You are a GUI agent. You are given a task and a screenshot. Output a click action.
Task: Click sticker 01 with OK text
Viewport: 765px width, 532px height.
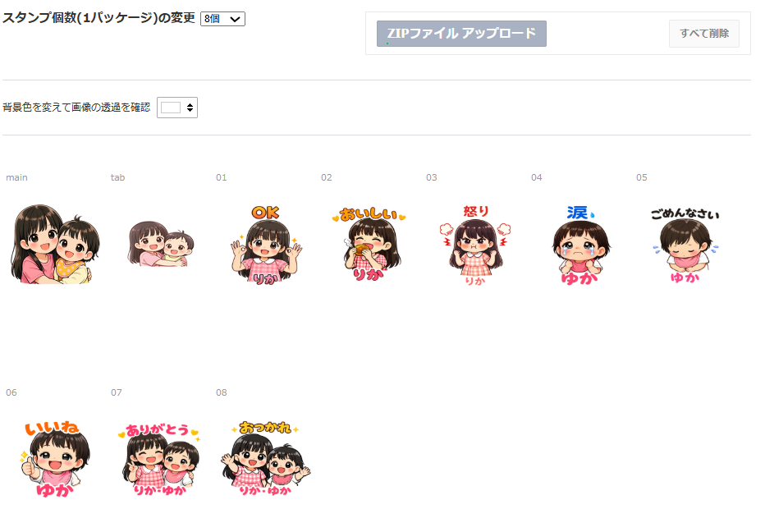266,245
